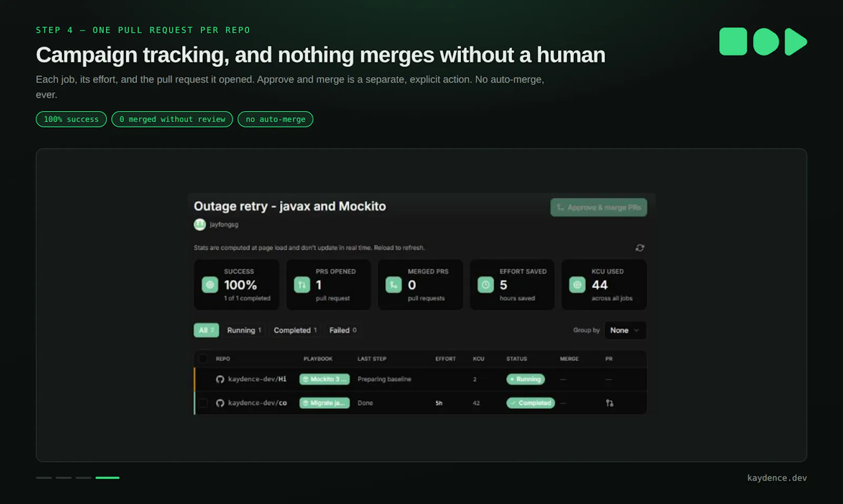The height and width of the screenshot is (504, 843).
Task: Click the GitHub icon for kaydence-dev/co
Action: click(220, 403)
